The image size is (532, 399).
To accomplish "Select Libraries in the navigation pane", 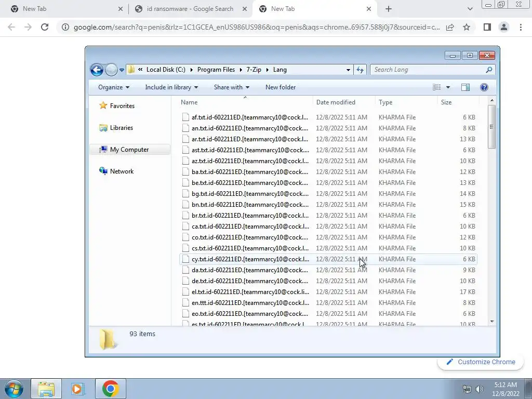I will (116, 128).
